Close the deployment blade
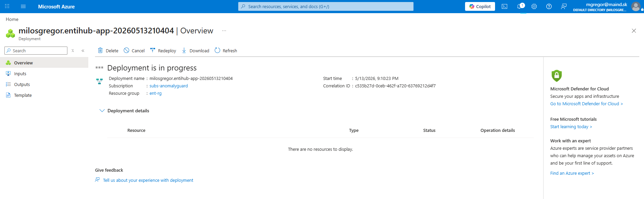The width and height of the screenshot is (644, 199). click(x=634, y=31)
